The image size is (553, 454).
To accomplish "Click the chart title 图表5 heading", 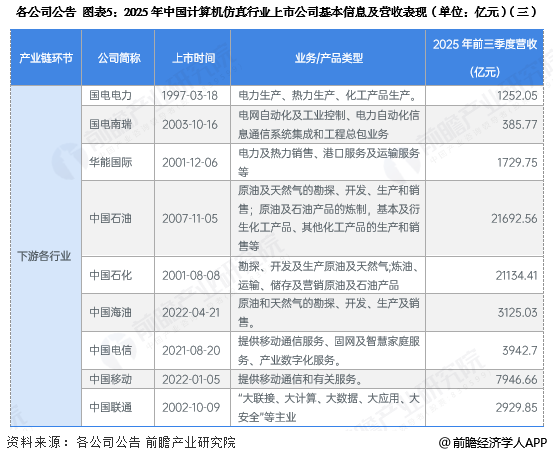I will tap(276, 13).
